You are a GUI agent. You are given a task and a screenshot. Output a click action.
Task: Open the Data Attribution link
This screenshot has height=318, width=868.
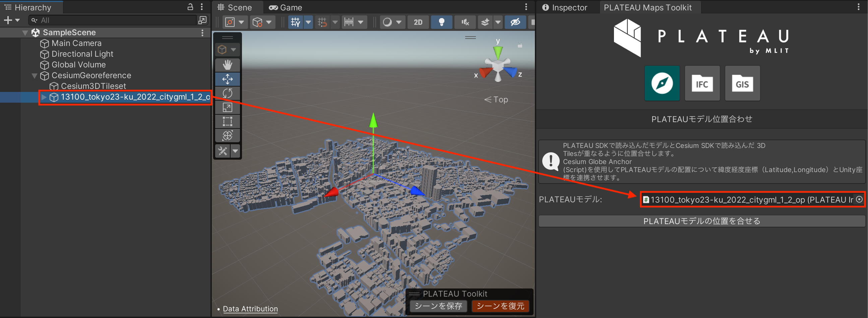(250, 309)
